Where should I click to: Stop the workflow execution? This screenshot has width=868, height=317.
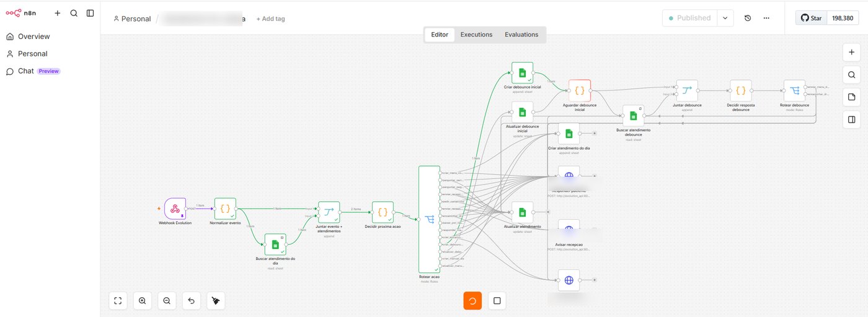(x=497, y=301)
